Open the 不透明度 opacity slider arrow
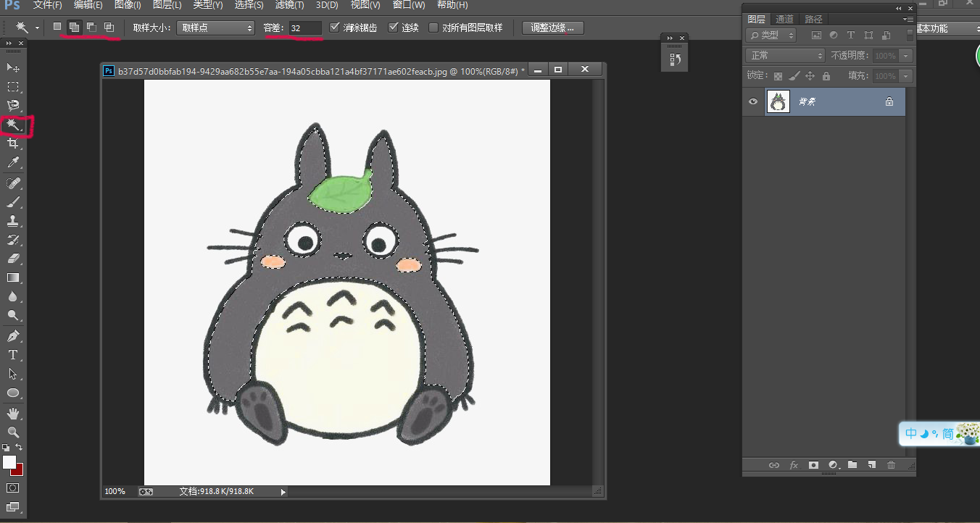The image size is (980, 523). (x=905, y=56)
